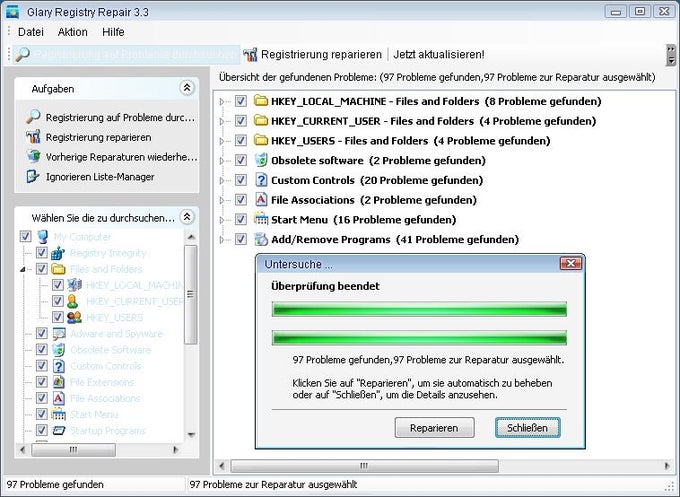Image resolution: width=680 pixels, height=497 pixels.
Task: Expand the Add/Remove Programs results row
Action: point(222,239)
